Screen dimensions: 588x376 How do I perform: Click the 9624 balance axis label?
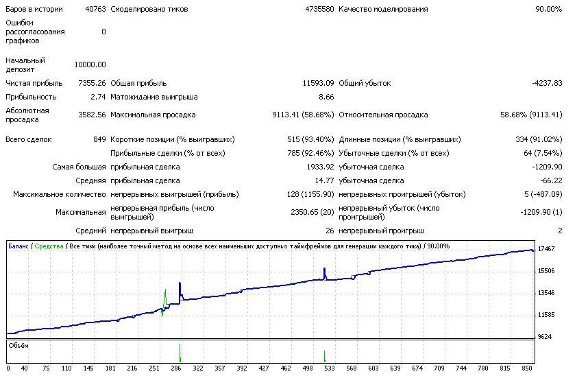coord(545,337)
